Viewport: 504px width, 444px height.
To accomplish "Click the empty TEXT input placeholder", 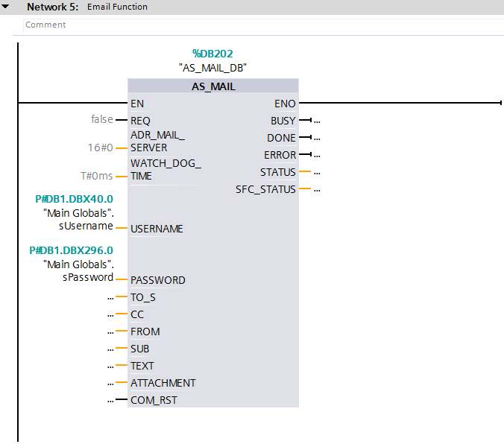I will coord(110,366).
